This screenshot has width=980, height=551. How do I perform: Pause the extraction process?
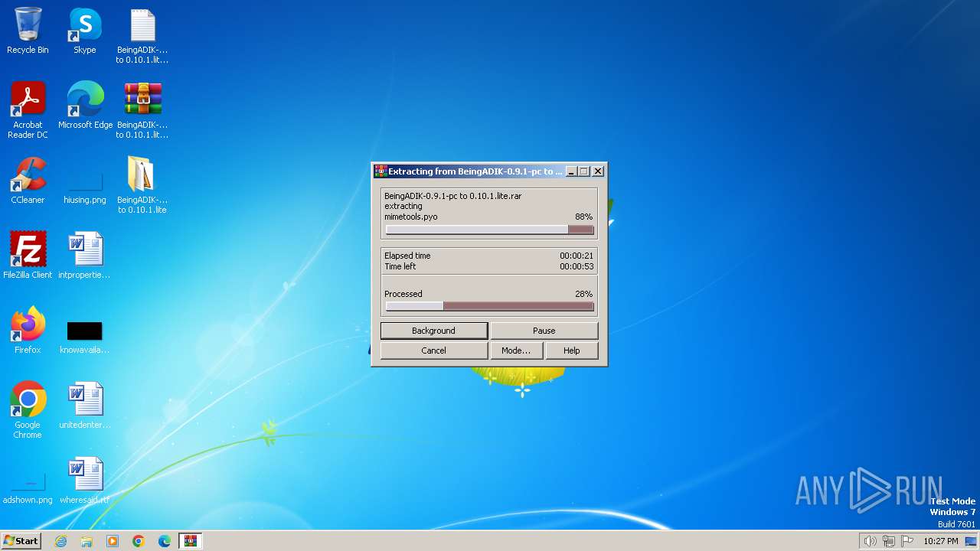[544, 331]
